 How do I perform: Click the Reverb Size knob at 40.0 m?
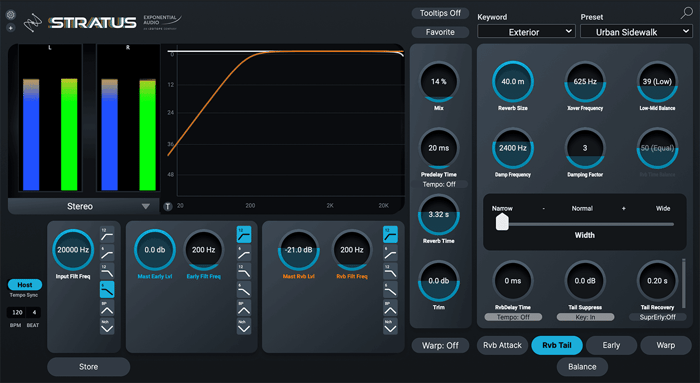(513, 82)
